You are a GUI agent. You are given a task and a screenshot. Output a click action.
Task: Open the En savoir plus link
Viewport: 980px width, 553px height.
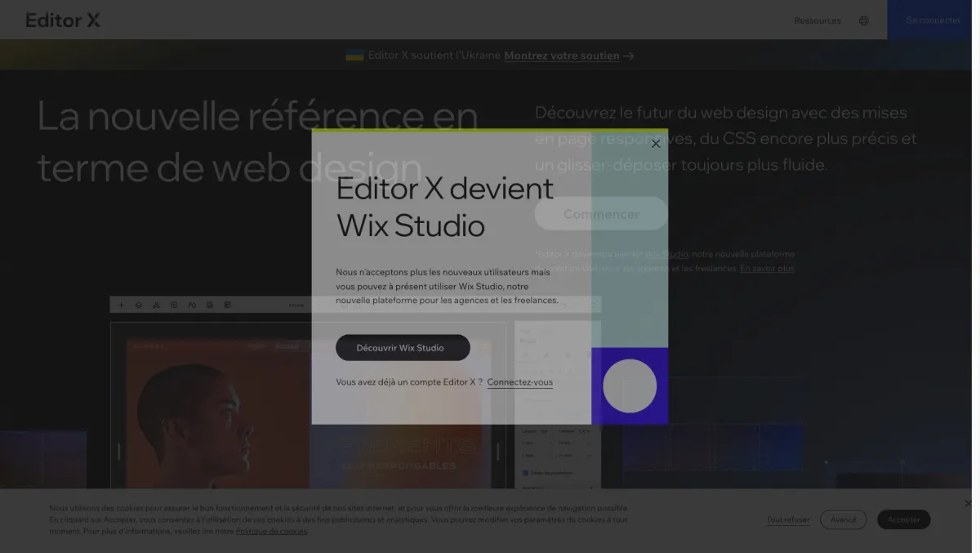[x=767, y=269]
